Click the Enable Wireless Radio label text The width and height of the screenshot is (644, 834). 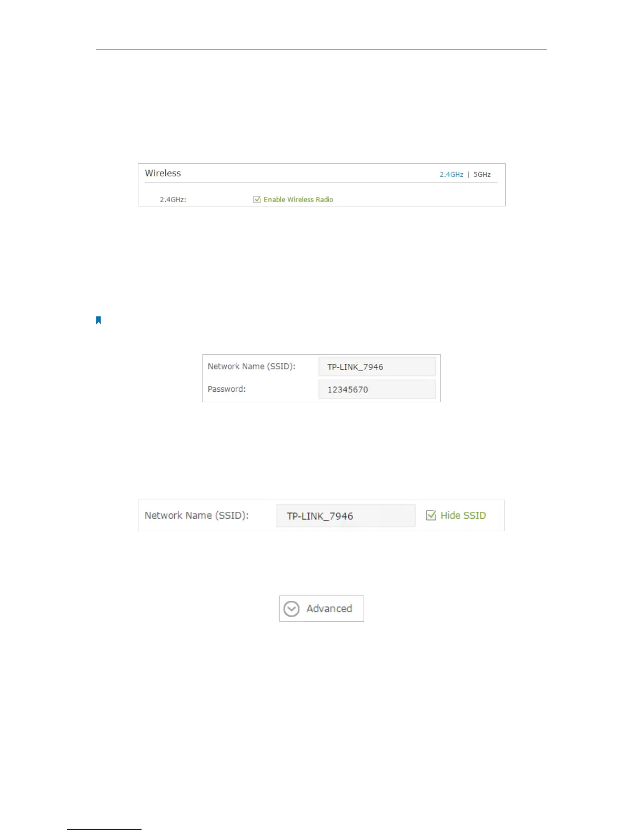pyautogui.click(x=298, y=200)
